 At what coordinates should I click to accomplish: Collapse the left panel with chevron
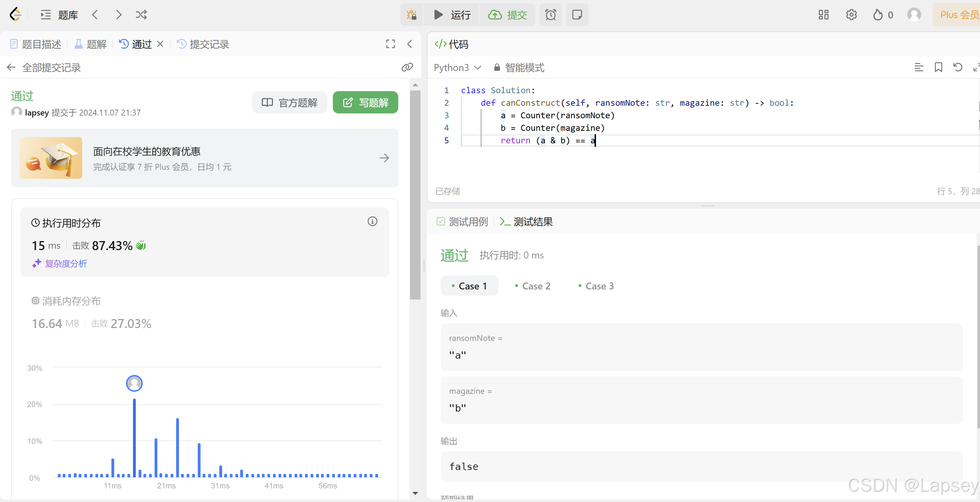[x=410, y=44]
